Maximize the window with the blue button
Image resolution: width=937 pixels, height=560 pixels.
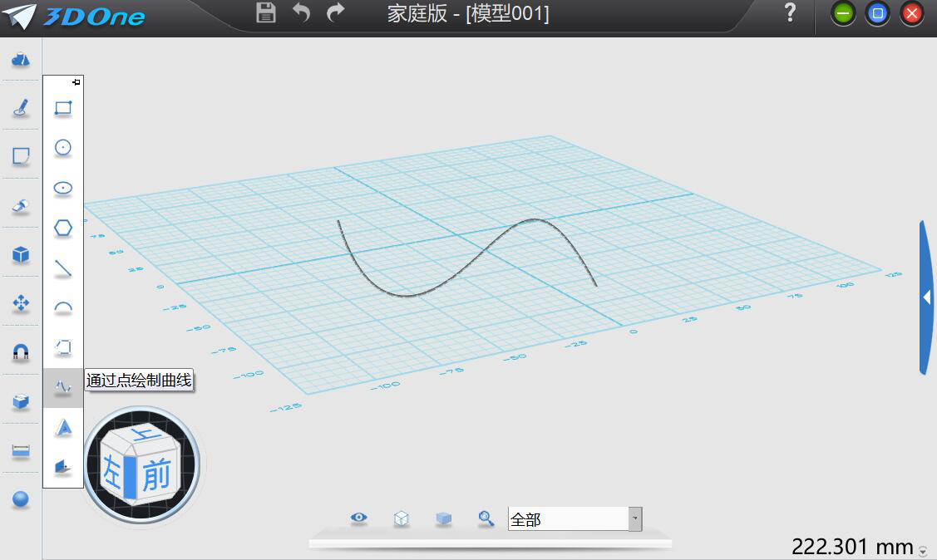point(877,13)
